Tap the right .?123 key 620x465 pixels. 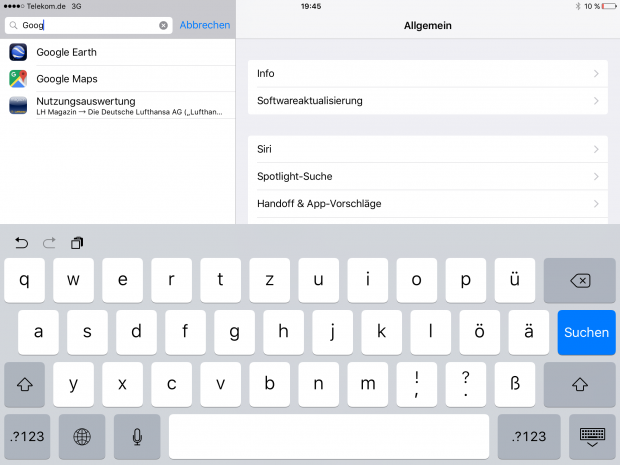coord(529,437)
